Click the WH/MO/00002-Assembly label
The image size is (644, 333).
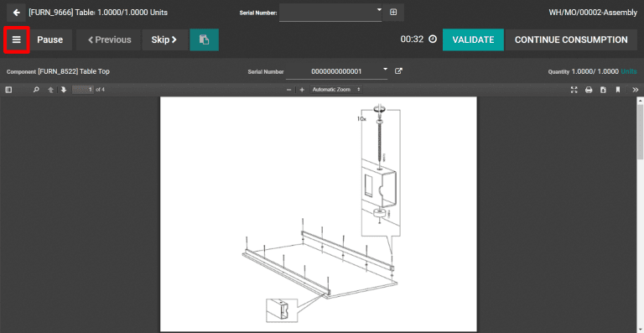click(x=593, y=13)
